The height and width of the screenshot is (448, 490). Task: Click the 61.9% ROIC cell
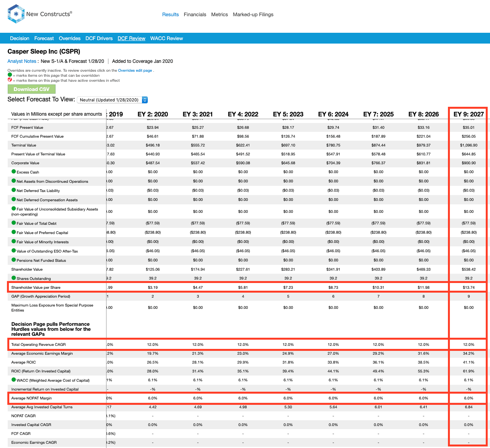click(x=469, y=371)
